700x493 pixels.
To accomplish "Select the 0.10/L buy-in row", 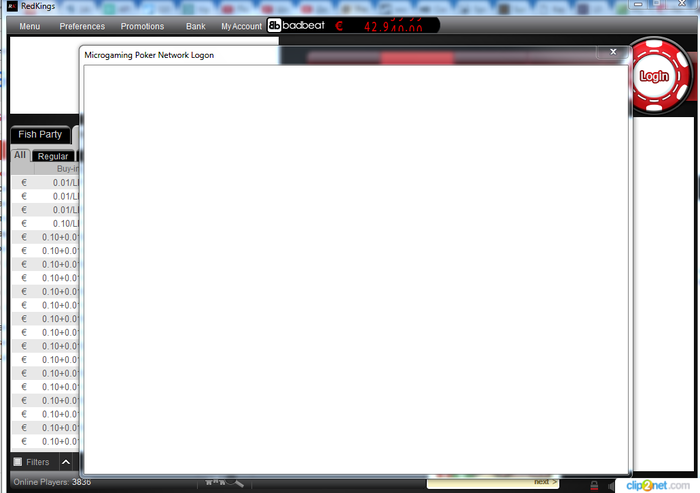I will click(45, 223).
